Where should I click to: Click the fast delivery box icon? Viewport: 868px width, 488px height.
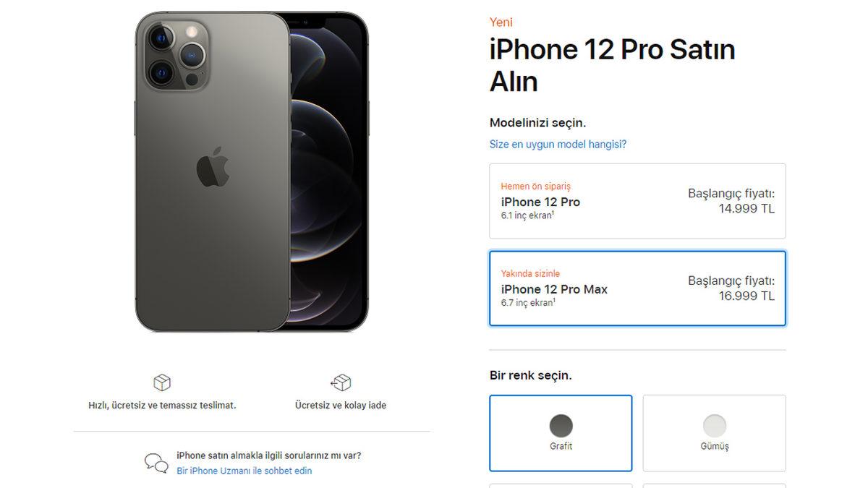[x=162, y=383]
